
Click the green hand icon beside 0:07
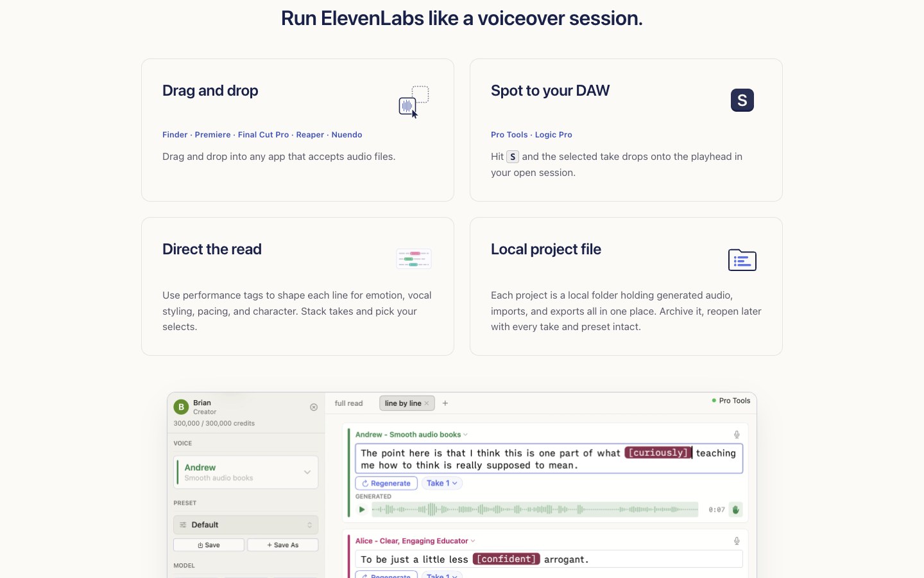click(736, 510)
